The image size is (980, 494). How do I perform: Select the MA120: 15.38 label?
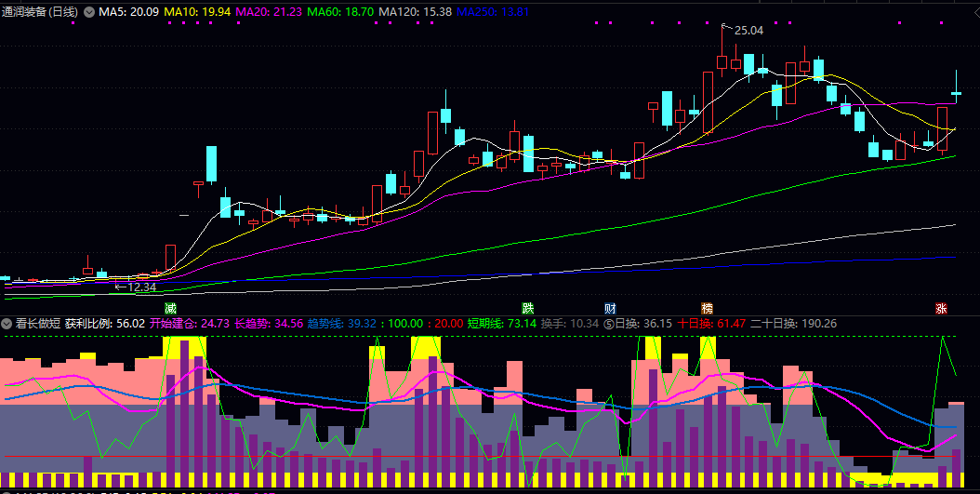(416, 12)
